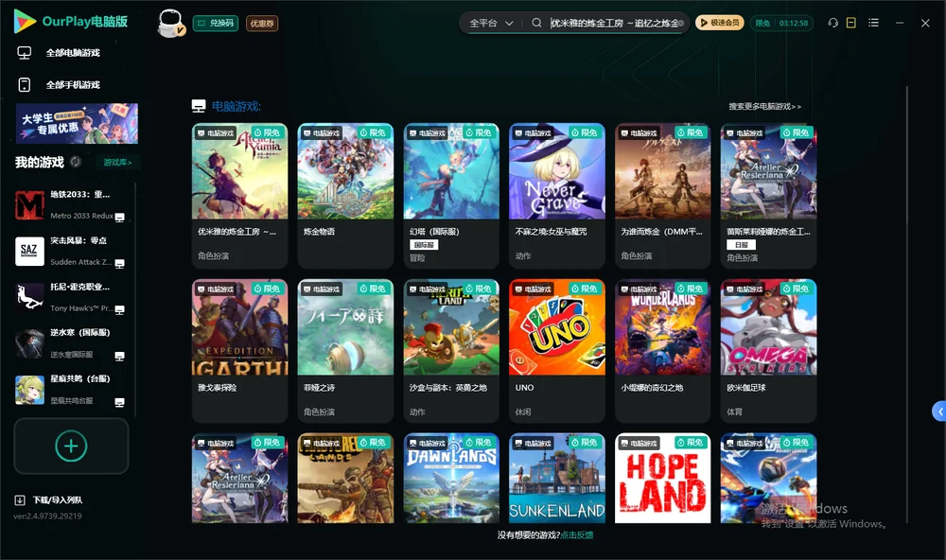This screenshot has height=560, width=946.
Task: Open 游戏库> link
Action: click(117, 163)
